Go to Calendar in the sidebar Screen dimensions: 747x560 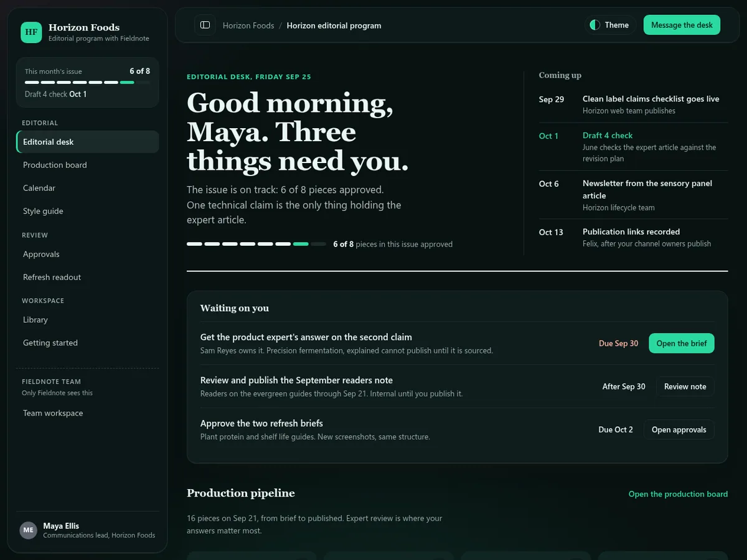pos(87,188)
